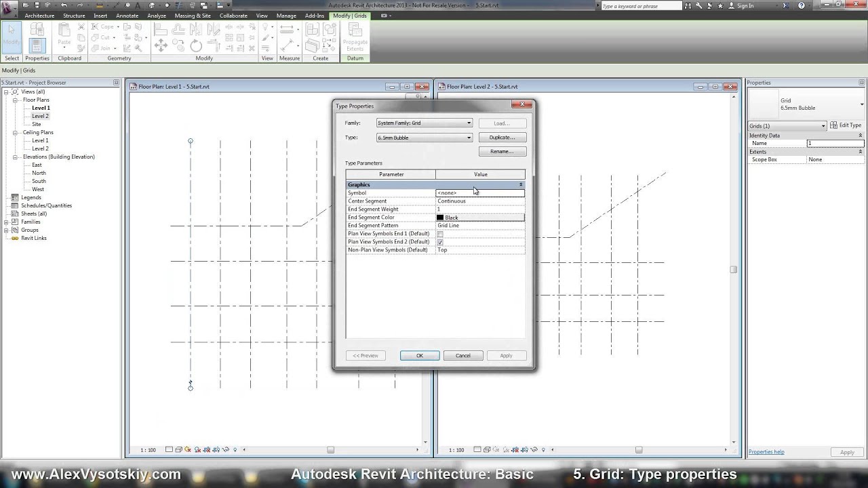Select Site under Floor Plans
868x488 pixels.
click(37, 124)
